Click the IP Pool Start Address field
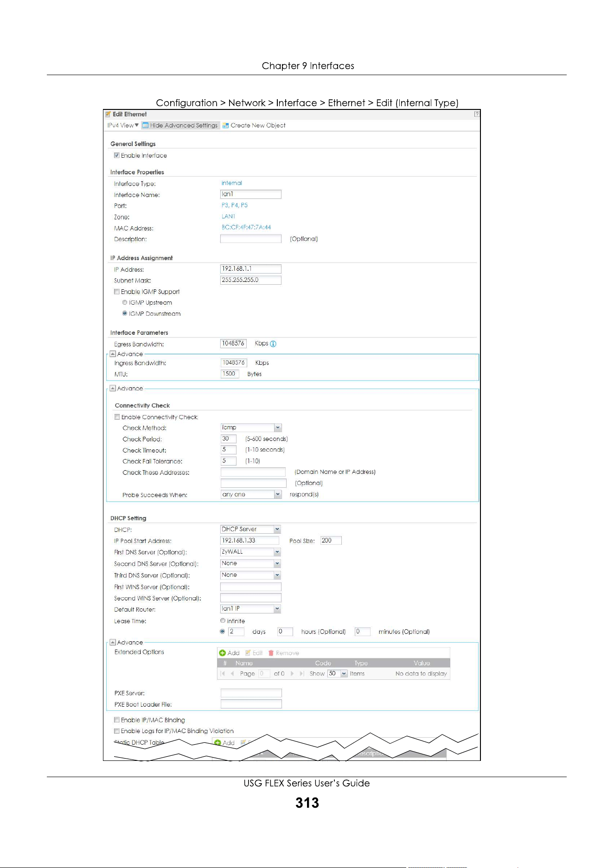The image size is (614, 868). (250, 541)
